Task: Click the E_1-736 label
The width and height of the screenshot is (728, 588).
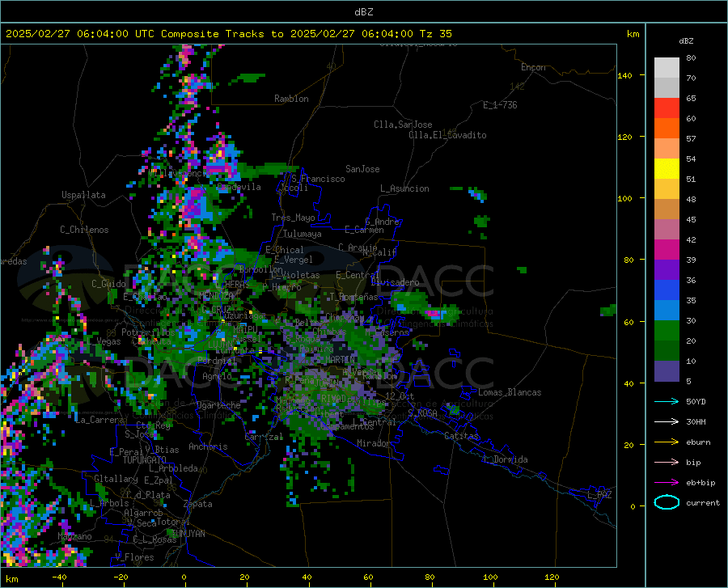Action: (x=500, y=105)
